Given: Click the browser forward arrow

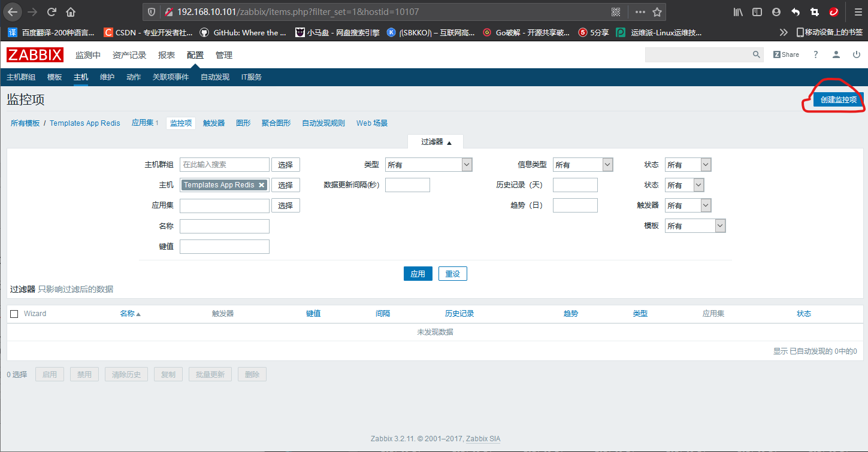Looking at the screenshot, I should pyautogui.click(x=33, y=12).
